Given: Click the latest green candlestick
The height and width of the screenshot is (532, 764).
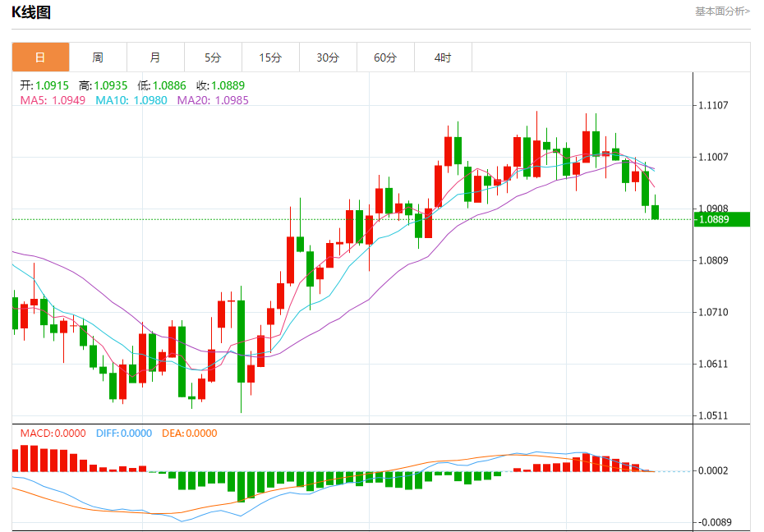Looking at the screenshot, I should click(x=655, y=212).
